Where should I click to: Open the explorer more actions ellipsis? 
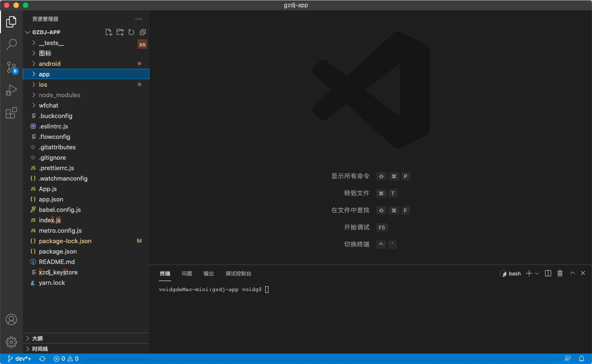[x=139, y=19]
